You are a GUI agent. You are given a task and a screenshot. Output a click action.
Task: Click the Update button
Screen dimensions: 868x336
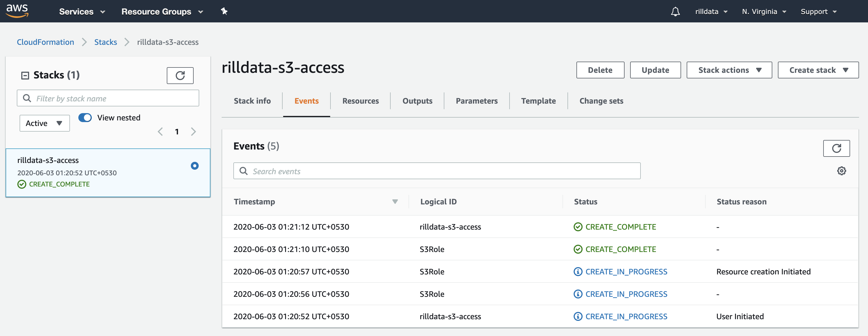click(655, 70)
